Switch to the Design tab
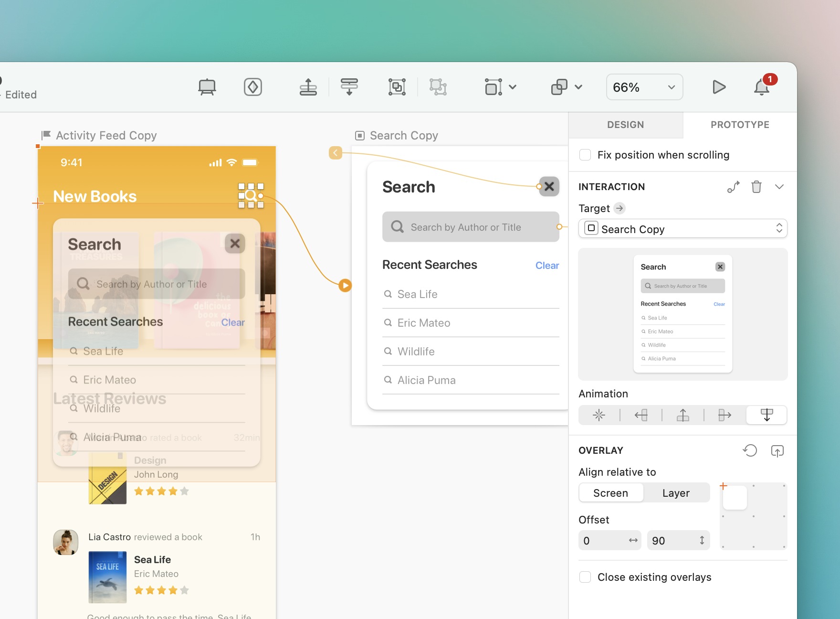Viewport: 840px width, 619px height. point(625,125)
